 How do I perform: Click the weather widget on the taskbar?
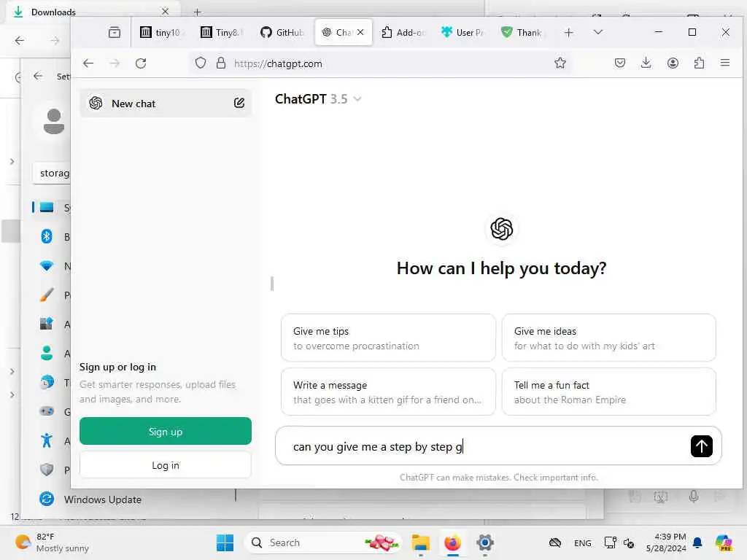point(52,542)
